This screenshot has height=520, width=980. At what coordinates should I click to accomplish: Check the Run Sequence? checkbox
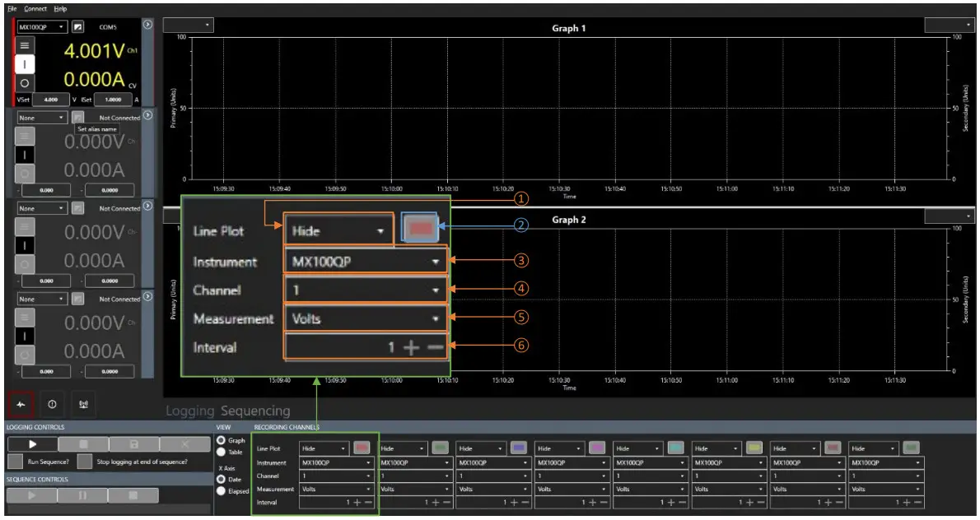pyautogui.click(x=15, y=462)
